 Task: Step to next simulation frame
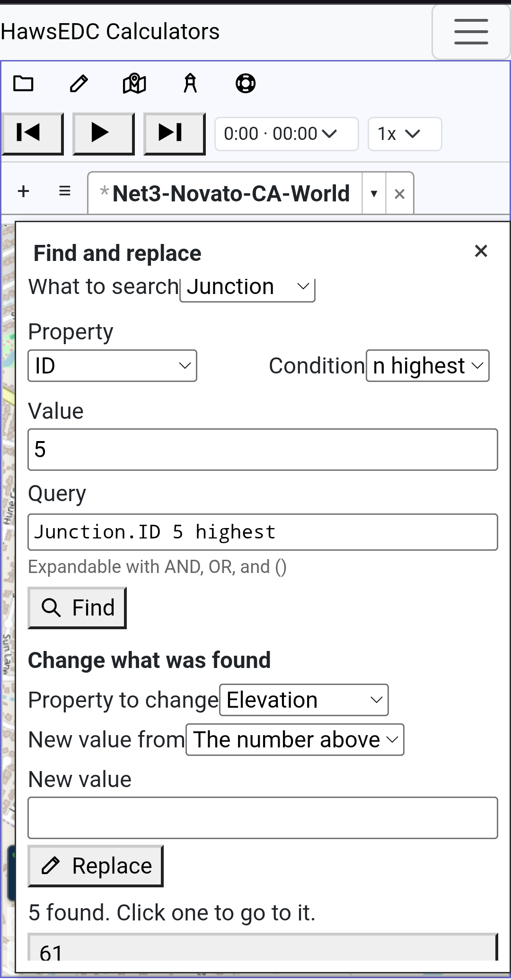click(x=175, y=134)
